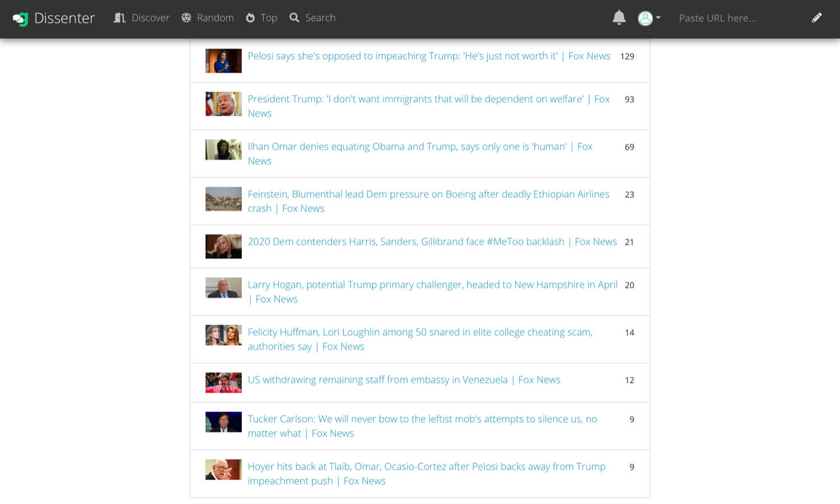
Task: Click the Dissenter logo icon
Action: [21, 18]
